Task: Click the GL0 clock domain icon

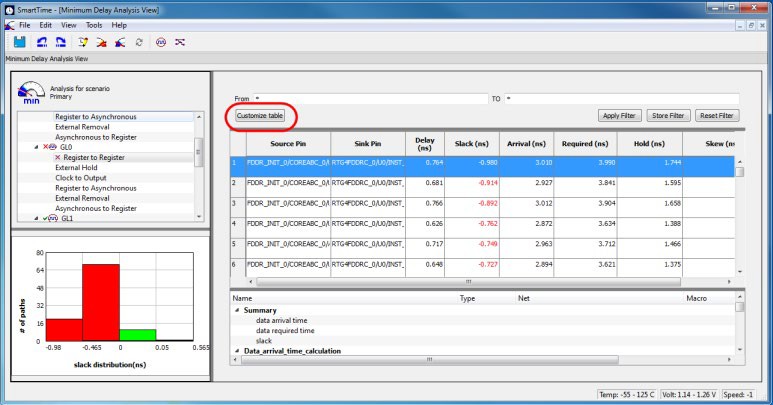Action: coord(52,148)
